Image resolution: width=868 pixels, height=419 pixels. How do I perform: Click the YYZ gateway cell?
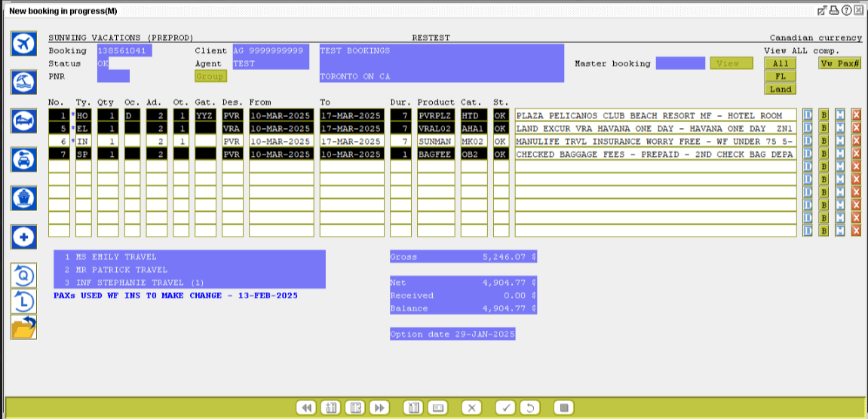pyautogui.click(x=205, y=115)
